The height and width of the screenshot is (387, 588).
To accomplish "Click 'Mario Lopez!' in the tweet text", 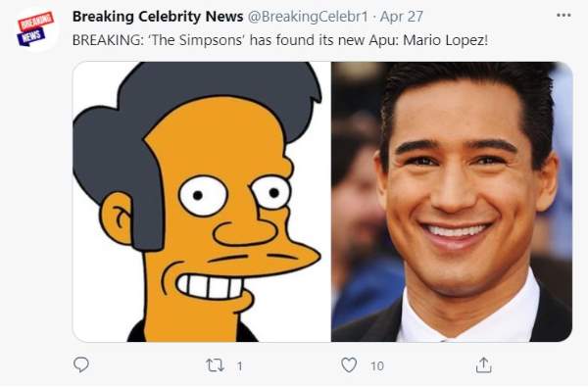I will (446, 40).
